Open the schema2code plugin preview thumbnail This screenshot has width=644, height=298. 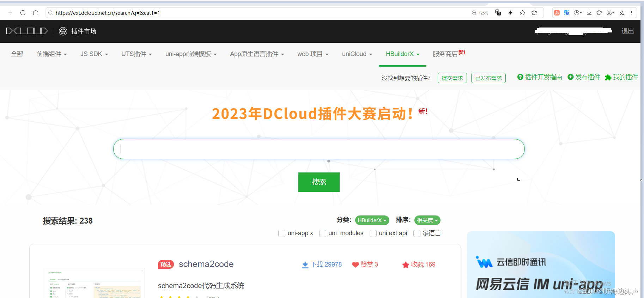coord(95,283)
